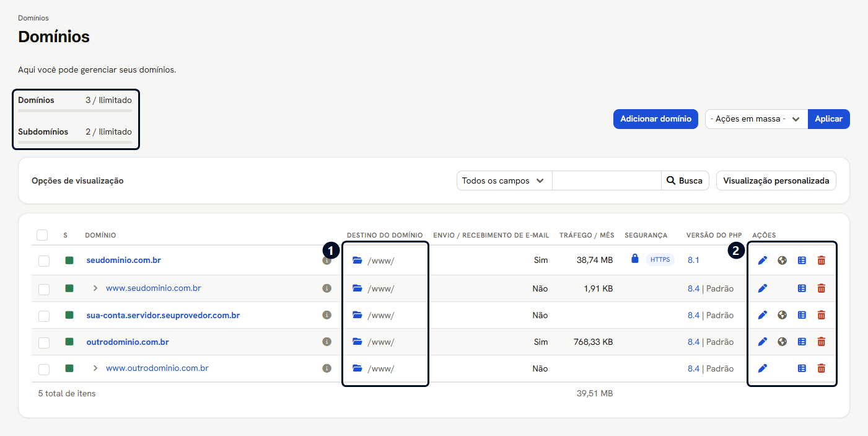Click the Adicionar domínio button
Viewport: 868px width, 436px height.
(656, 119)
